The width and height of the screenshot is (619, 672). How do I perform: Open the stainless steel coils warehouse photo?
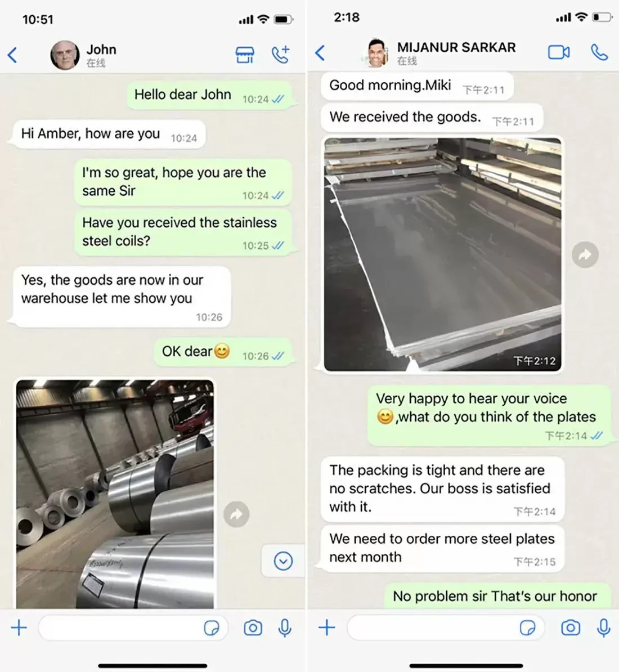click(115, 494)
